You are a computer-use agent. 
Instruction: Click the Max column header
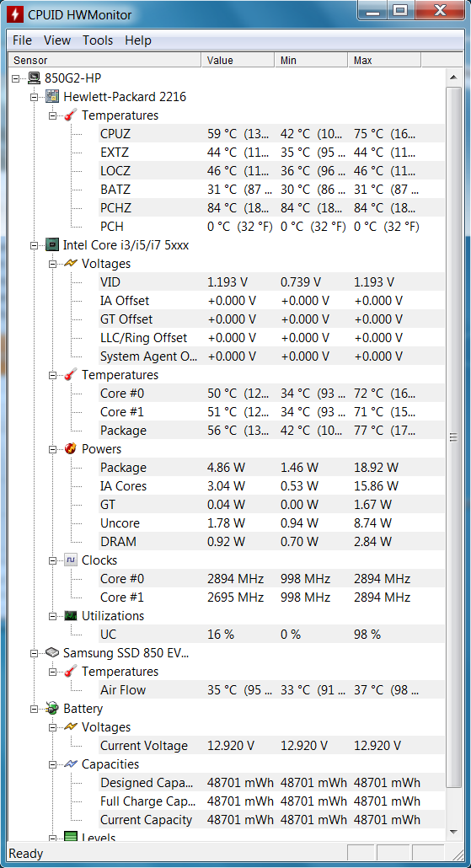(x=384, y=61)
